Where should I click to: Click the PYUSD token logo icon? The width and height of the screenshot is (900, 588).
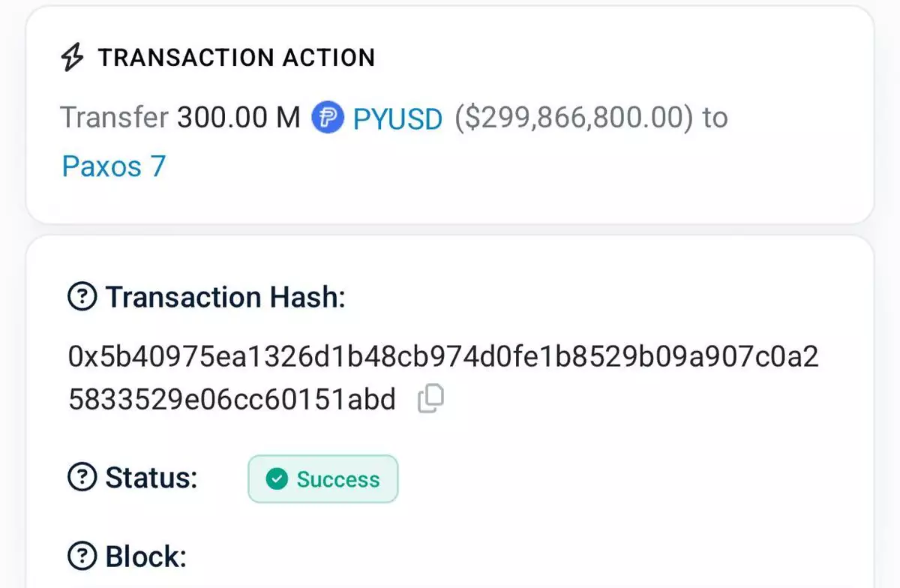pyautogui.click(x=328, y=118)
